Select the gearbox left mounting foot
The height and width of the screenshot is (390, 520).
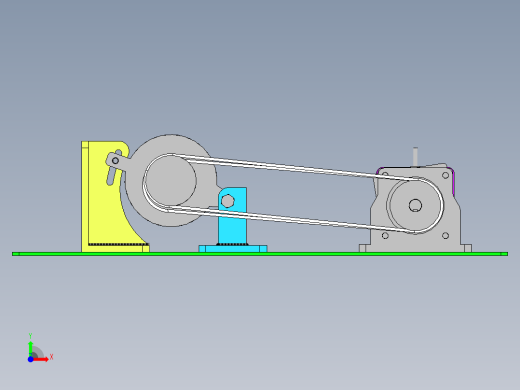(364, 248)
